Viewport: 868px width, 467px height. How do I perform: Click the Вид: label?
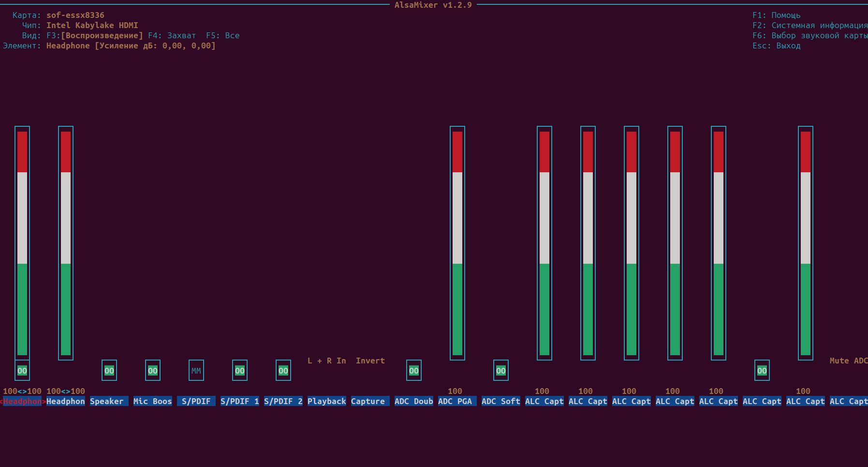pyautogui.click(x=32, y=35)
